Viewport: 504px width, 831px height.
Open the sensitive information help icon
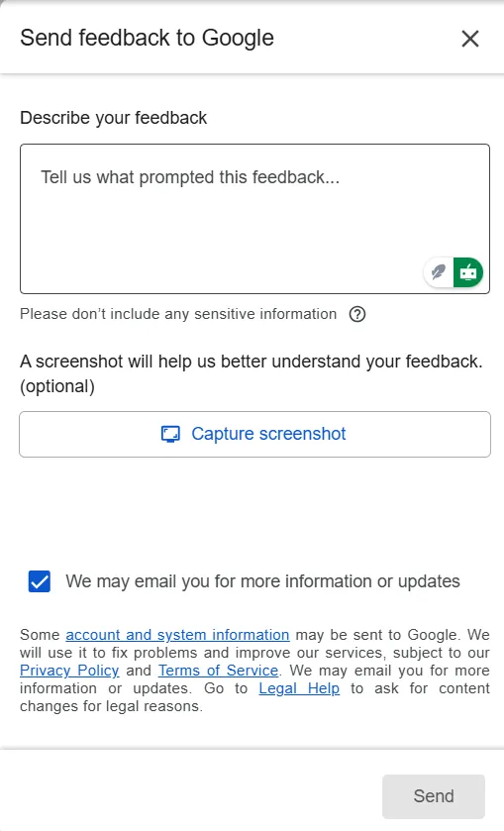click(357, 314)
